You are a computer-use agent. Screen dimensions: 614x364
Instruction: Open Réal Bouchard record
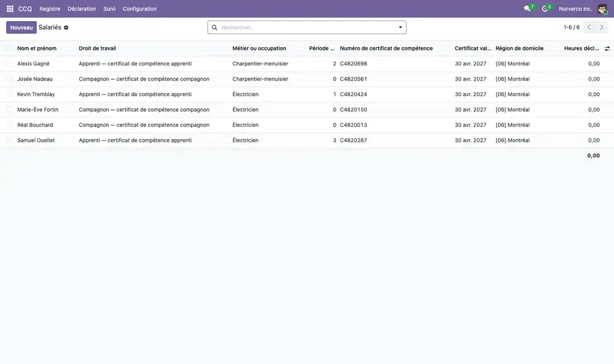click(x=35, y=125)
